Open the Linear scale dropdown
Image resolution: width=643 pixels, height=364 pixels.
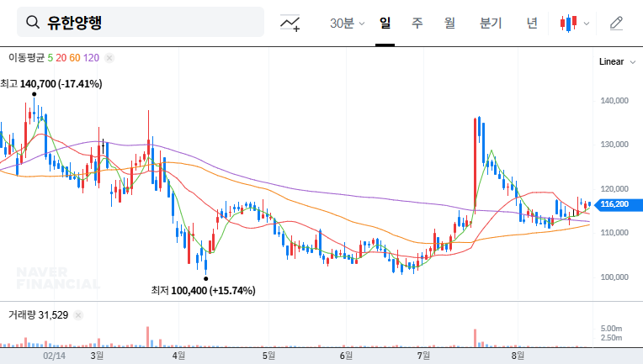pos(617,62)
